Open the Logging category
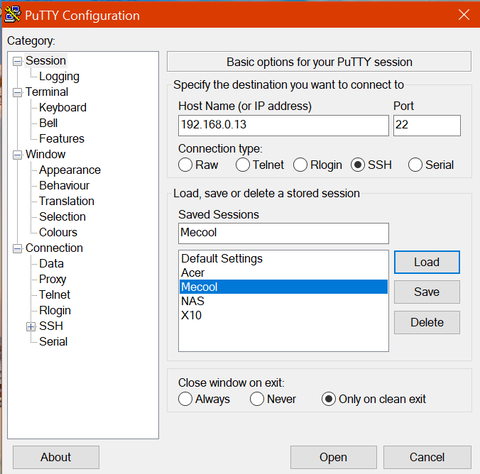This screenshot has width=480, height=474. [59, 77]
